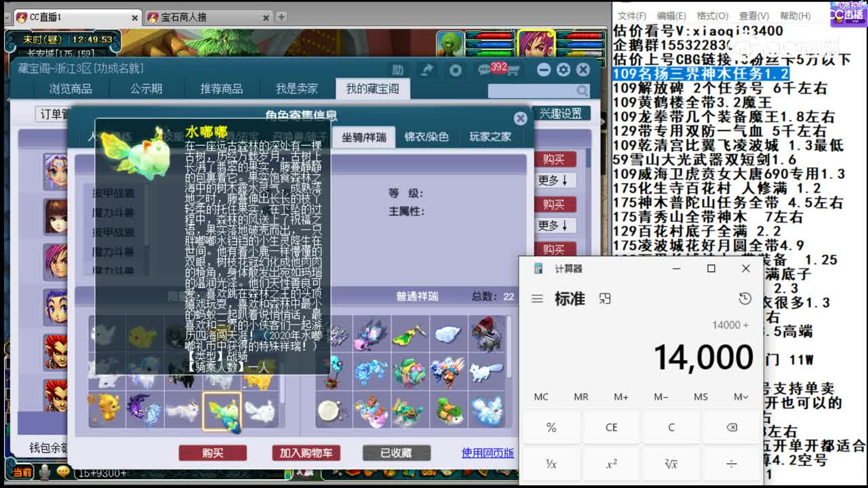This screenshot has height=488, width=868.
Task: Click the round record icon in 藏宝阁 title bar
Action: coord(456,70)
